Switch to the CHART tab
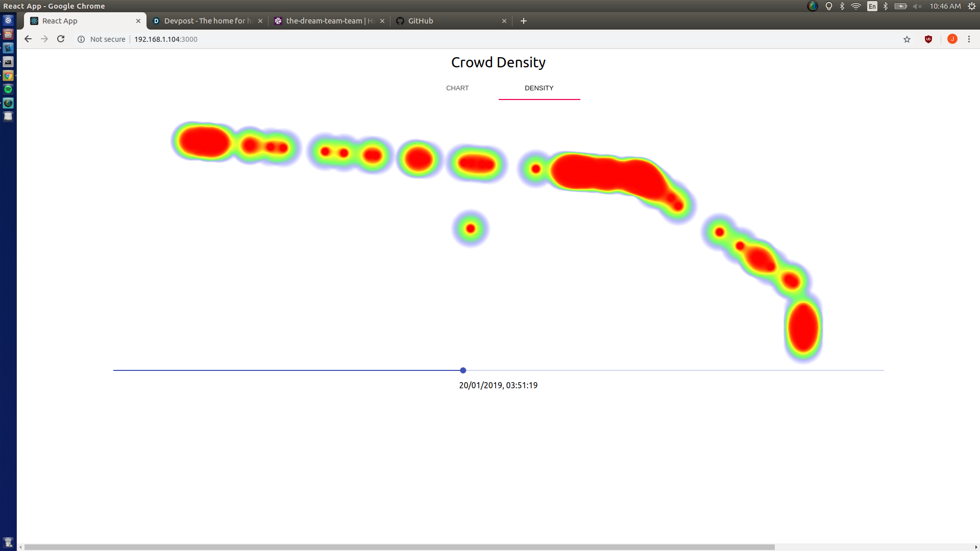 457,88
